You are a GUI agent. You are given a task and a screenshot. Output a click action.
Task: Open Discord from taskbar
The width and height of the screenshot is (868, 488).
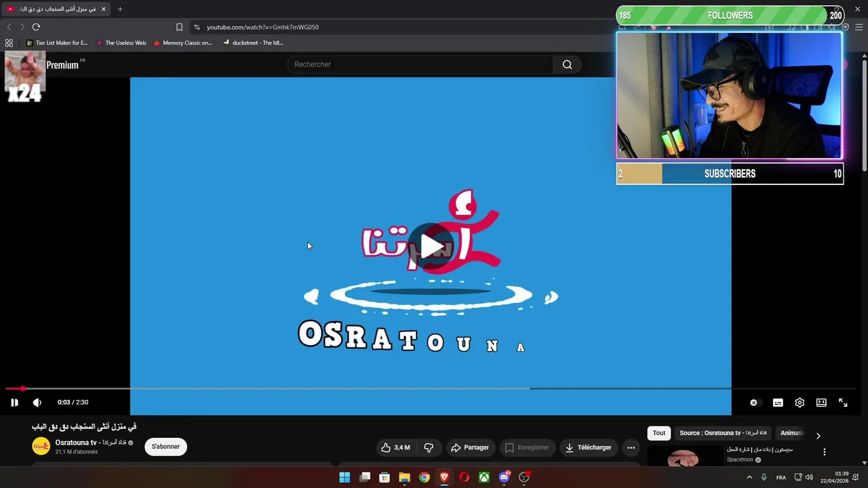tap(505, 477)
